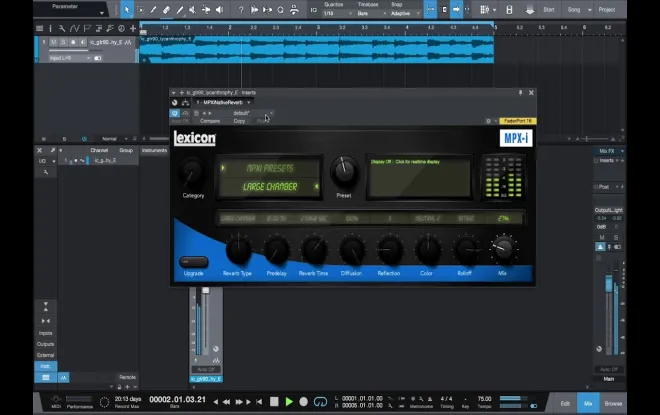Image resolution: width=660 pixels, height=415 pixels.
Task: Start playback with green play button
Action: click(x=289, y=402)
